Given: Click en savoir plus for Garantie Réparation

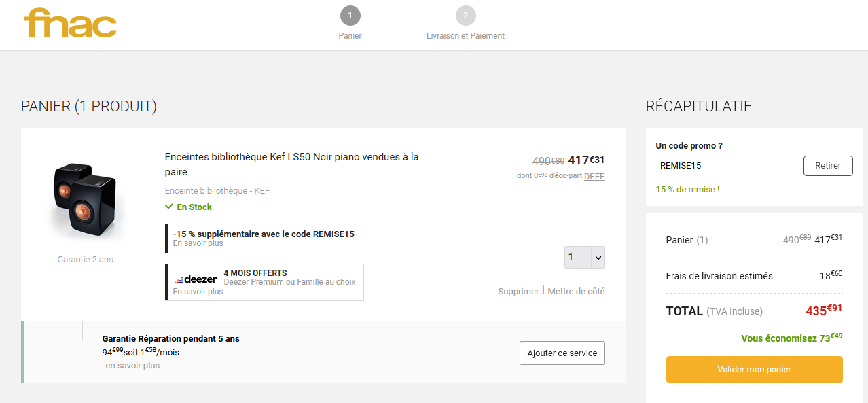Looking at the screenshot, I should click(132, 366).
